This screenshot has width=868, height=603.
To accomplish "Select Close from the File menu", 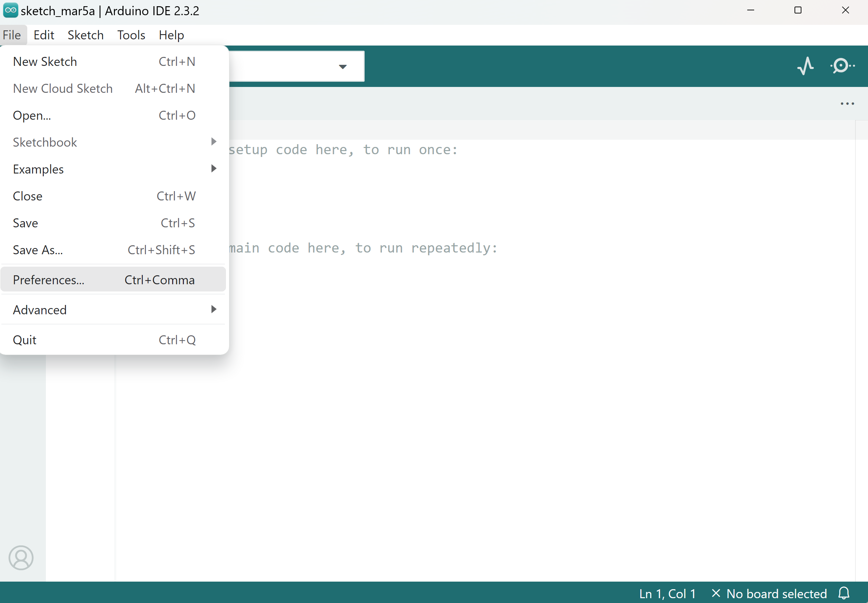I will [114, 196].
